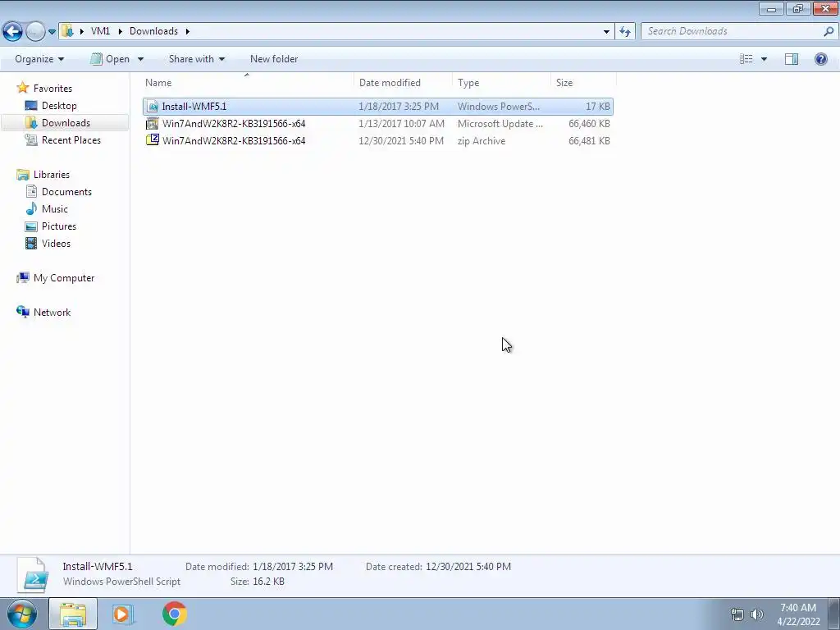The width and height of the screenshot is (840, 630).
Task: Open the network tray icon
Action: 737,614
